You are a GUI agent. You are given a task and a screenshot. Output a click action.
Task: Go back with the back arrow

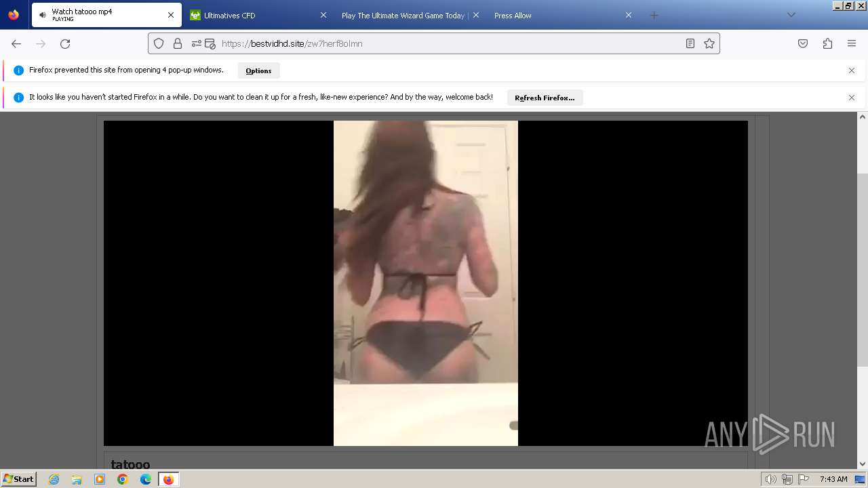[16, 43]
